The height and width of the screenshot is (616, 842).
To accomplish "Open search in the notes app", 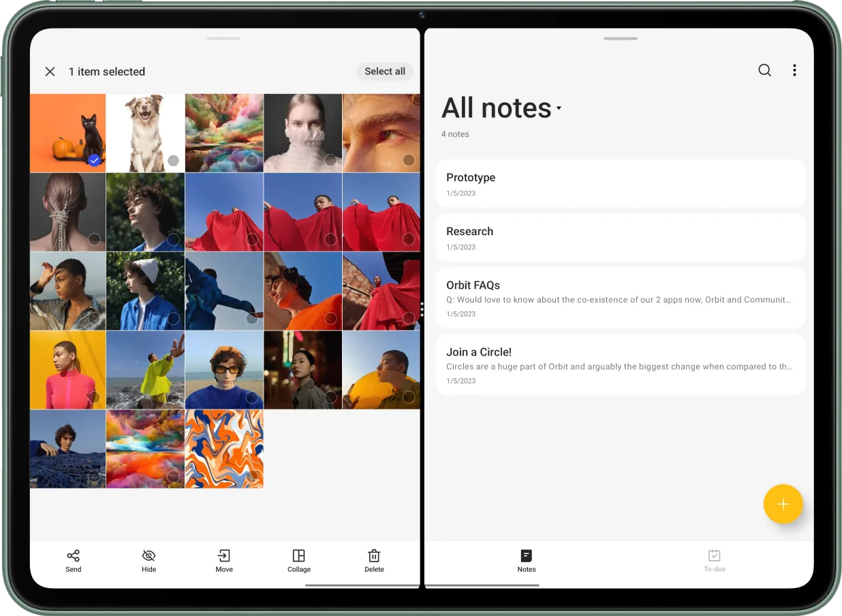I will point(764,70).
